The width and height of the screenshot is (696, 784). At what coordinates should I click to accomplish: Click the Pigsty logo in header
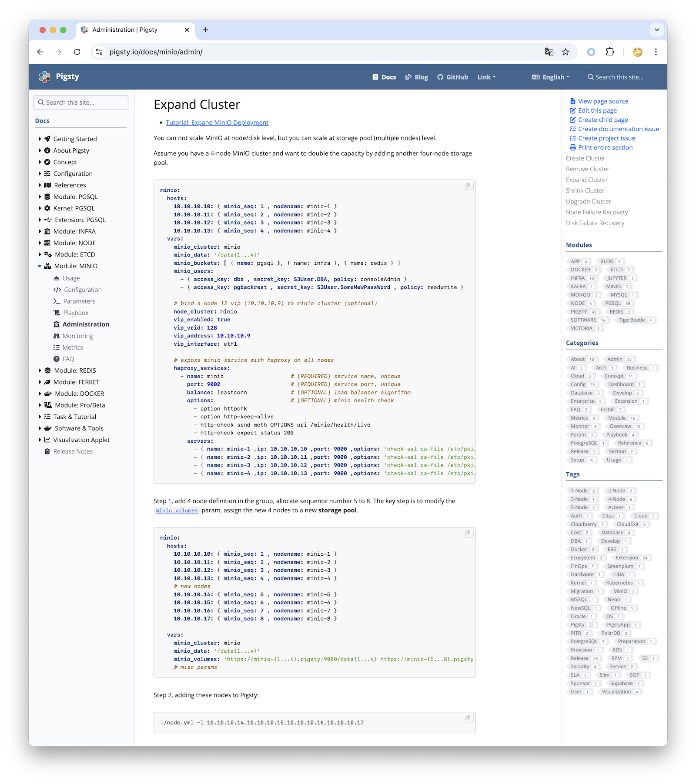pos(59,77)
